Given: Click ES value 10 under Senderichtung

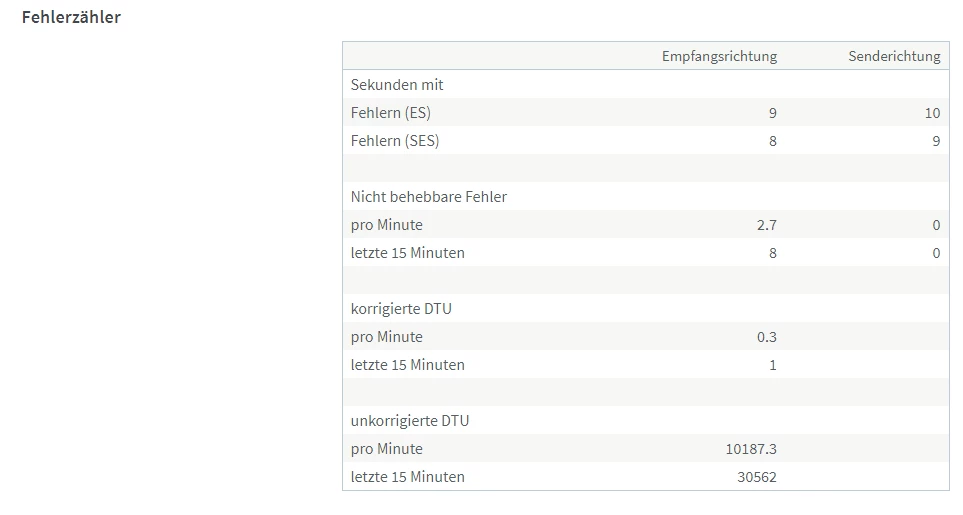Looking at the screenshot, I should [931, 113].
